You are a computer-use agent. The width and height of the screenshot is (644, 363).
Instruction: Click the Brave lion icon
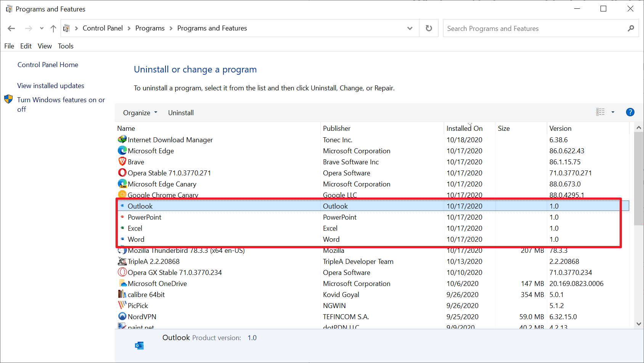122,162
